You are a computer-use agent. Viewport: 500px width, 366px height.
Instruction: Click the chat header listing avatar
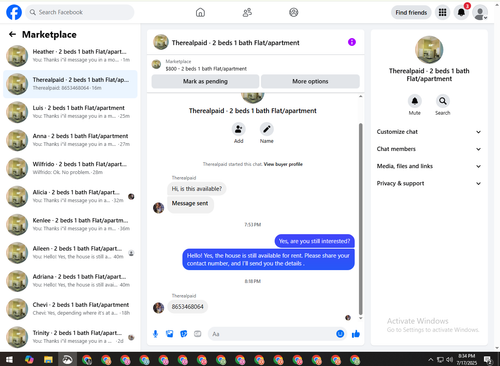click(161, 42)
